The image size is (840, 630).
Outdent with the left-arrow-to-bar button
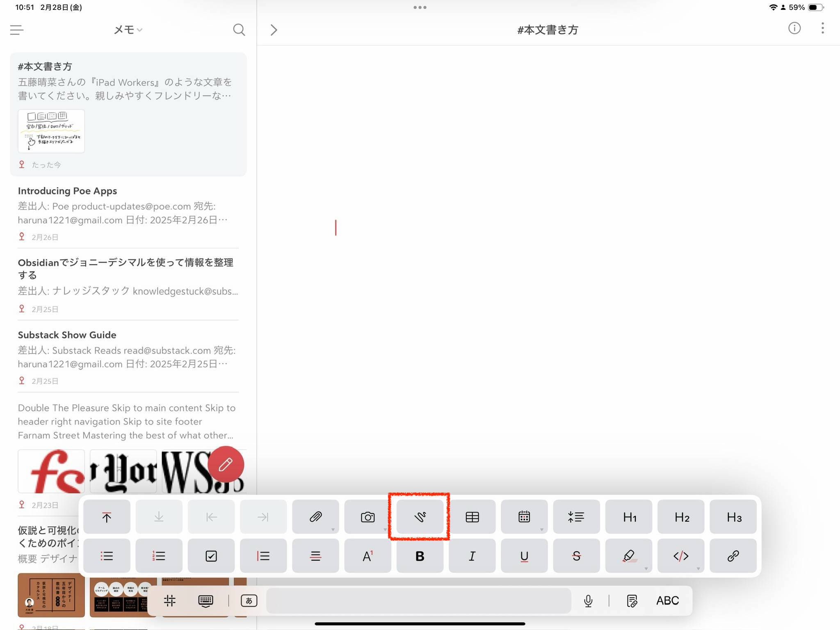click(x=211, y=517)
